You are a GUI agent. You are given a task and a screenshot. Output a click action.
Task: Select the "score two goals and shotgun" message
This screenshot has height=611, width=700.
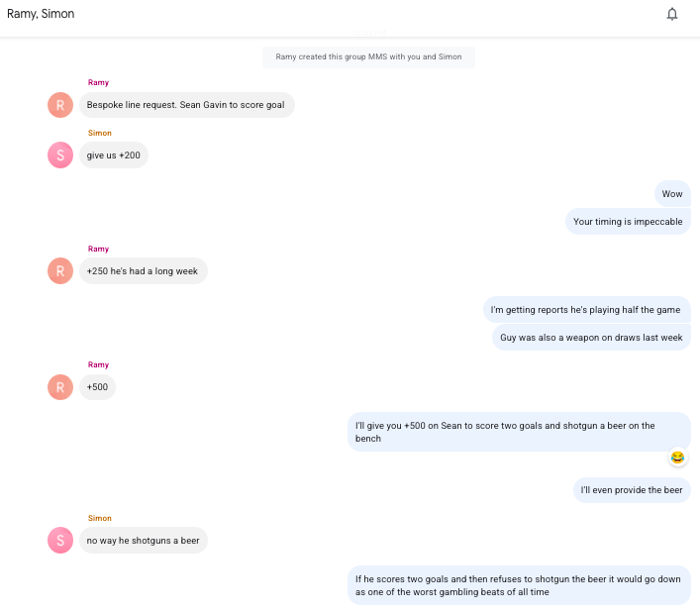click(518, 432)
